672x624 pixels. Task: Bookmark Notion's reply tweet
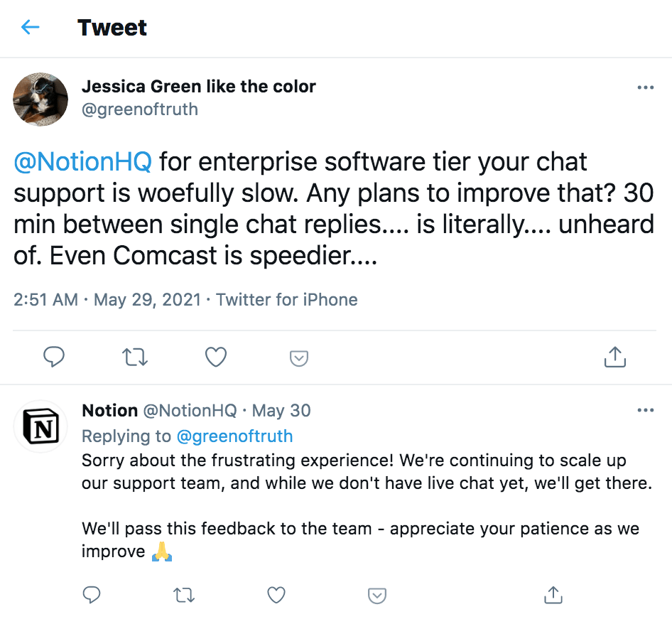(x=376, y=595)
